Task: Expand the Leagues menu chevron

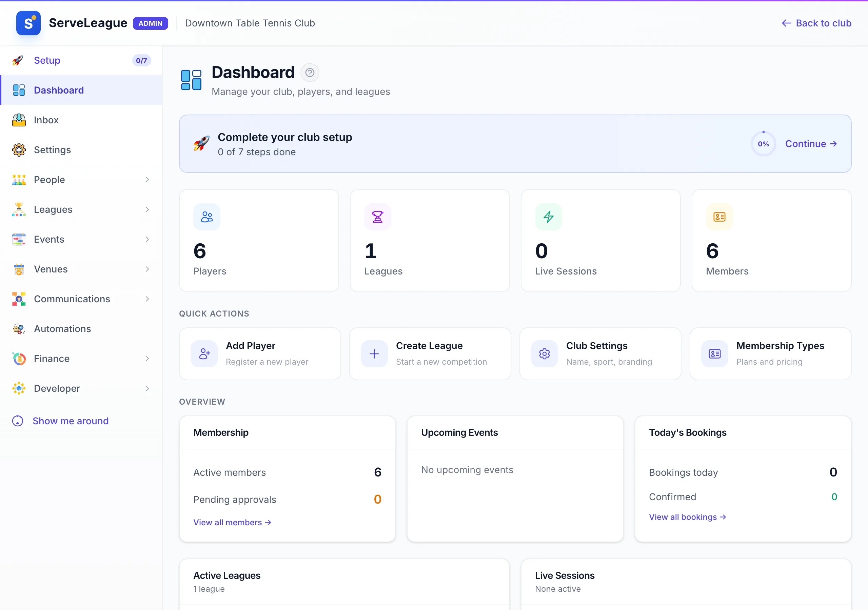Action: (147, 210)
